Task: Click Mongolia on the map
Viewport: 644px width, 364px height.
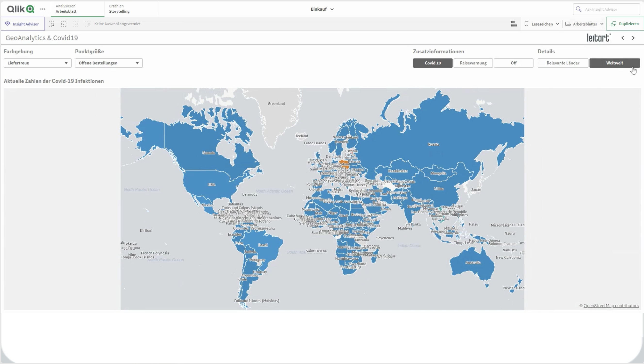Action: (438, 173)
